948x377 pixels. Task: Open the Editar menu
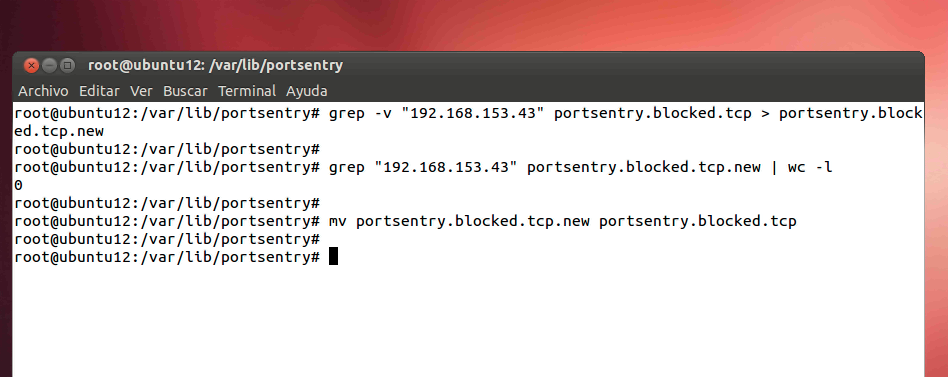pyautogui.click(x=99, y=91)
